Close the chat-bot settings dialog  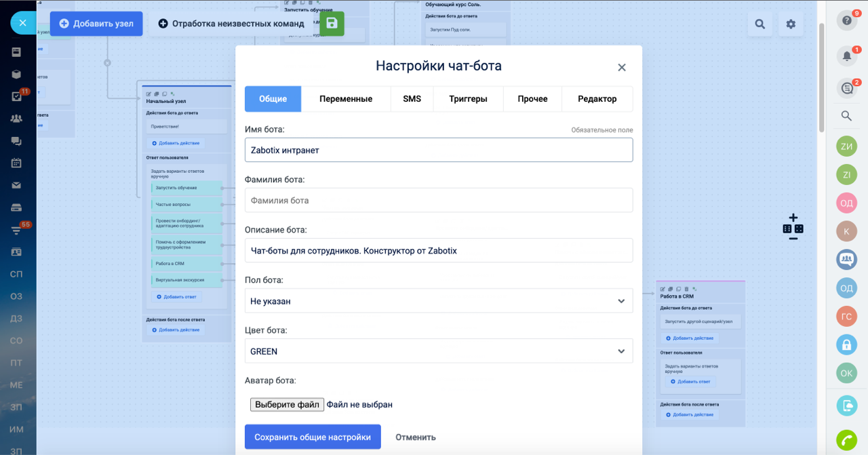click(x=621, y=67)
